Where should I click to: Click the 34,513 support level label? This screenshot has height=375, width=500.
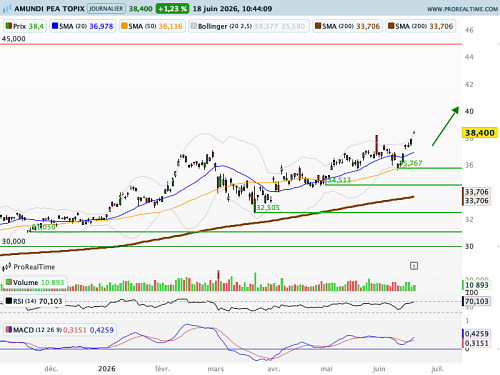click(339, 180)
